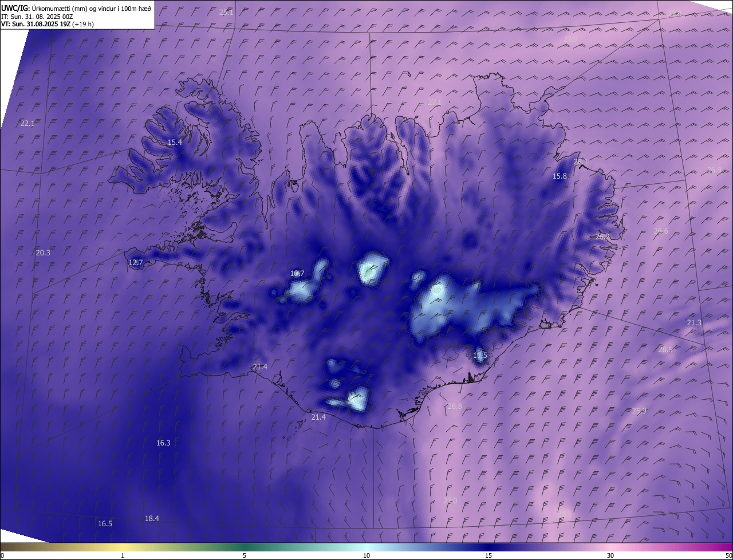Click the 15 label on the color legend
Image resolution: width=733 pixels, height=560 pixels.
[x=488, y=555]
